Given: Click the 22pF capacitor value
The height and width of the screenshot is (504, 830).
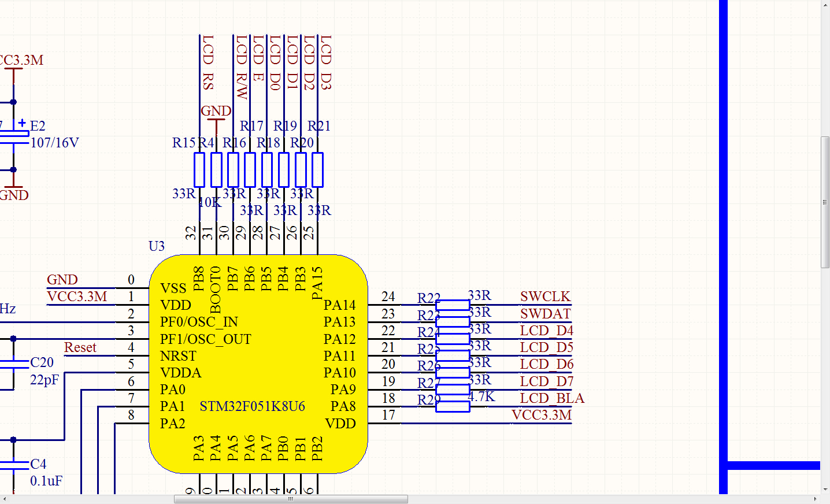Looking at the screenshot, I should tap(45, 380).
